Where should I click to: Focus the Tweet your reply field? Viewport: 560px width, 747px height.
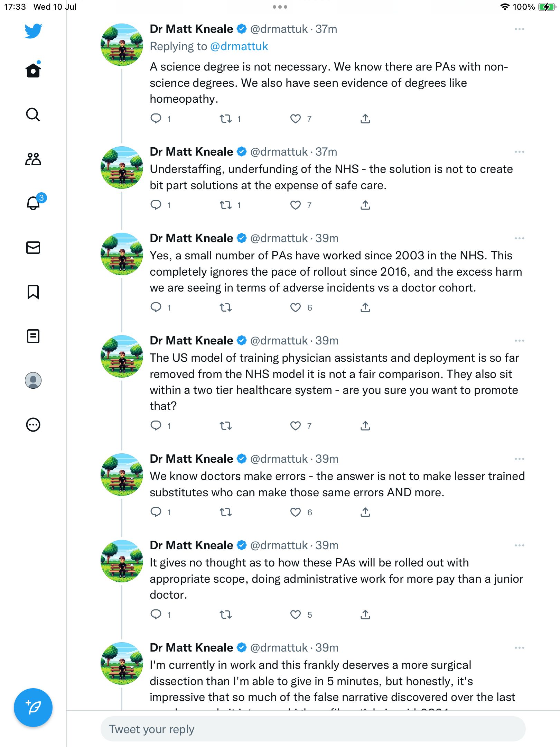point(313,729)
